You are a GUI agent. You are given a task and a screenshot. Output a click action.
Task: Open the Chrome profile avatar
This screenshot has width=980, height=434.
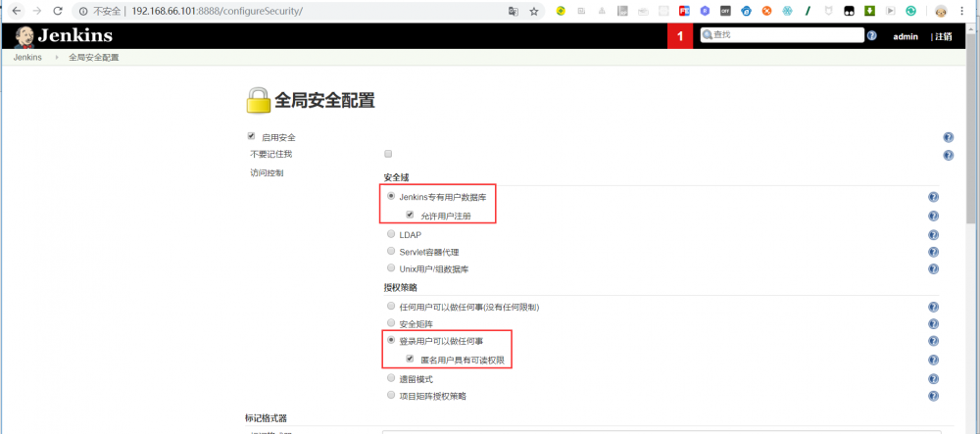(x=940, y=11)
